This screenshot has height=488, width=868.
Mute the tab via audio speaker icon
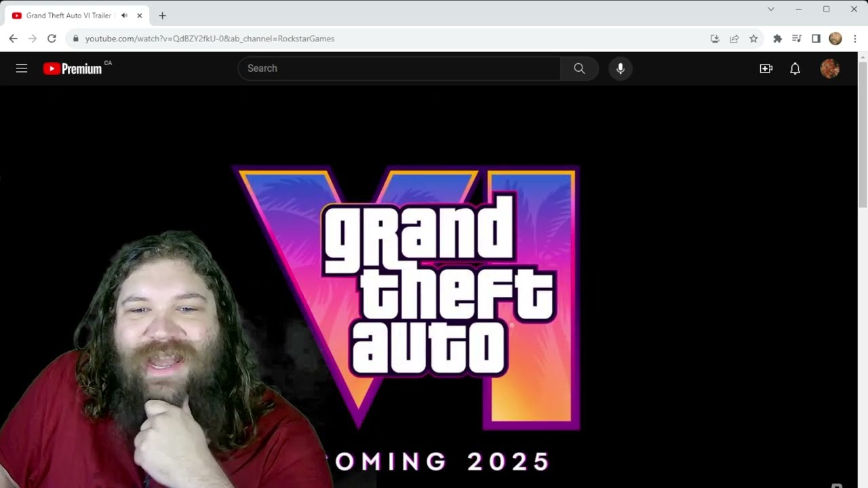124,16
